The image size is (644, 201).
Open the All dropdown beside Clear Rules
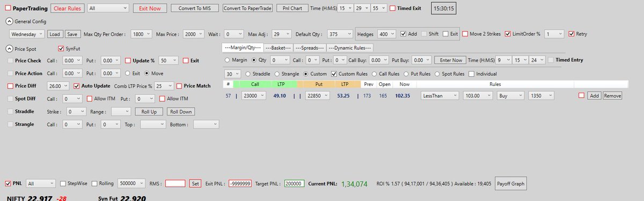coord(108,9)
